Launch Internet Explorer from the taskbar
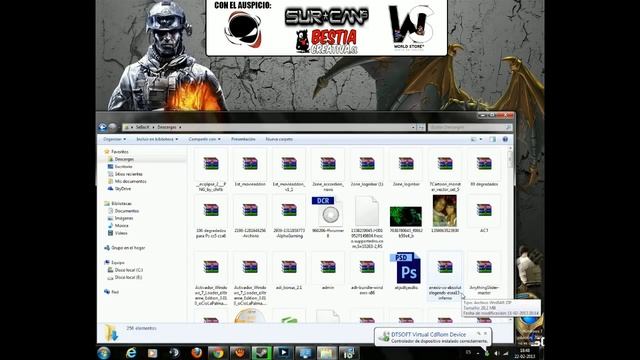640x360 pixels. click(131, 353)
